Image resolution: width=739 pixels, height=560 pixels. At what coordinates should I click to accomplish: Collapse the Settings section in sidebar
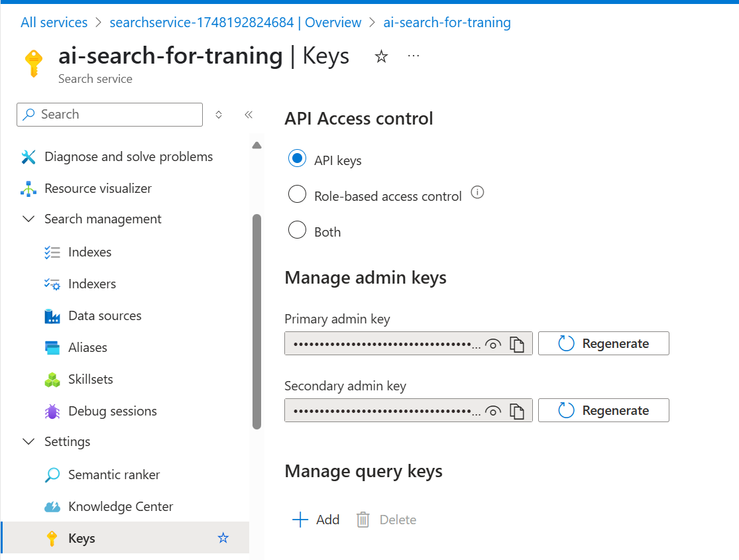pyautogui.click(x=28, y=442)
